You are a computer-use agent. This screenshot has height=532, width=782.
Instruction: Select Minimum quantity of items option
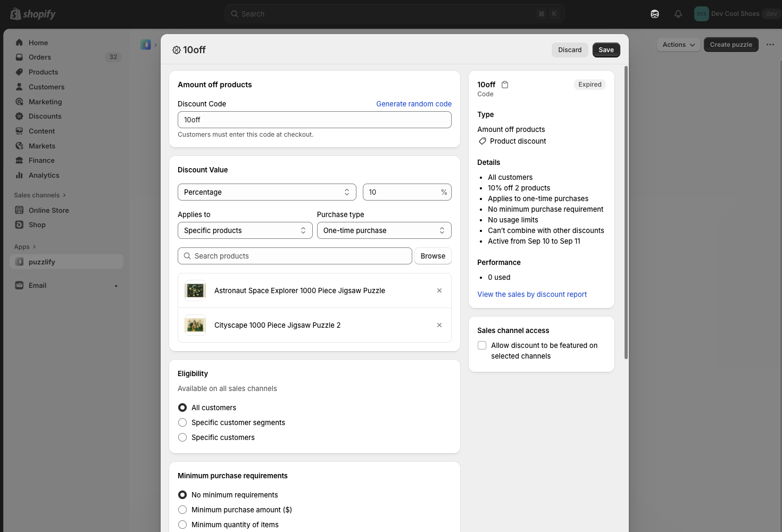pos(182,525)
